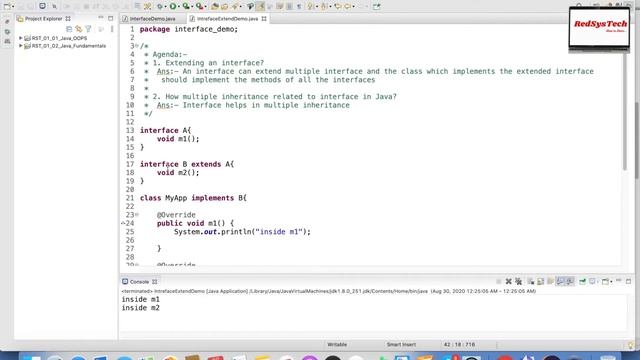
Task: Open the New wizard dropdown arrow
Action: pyautogui.click(x=13, y=7)
